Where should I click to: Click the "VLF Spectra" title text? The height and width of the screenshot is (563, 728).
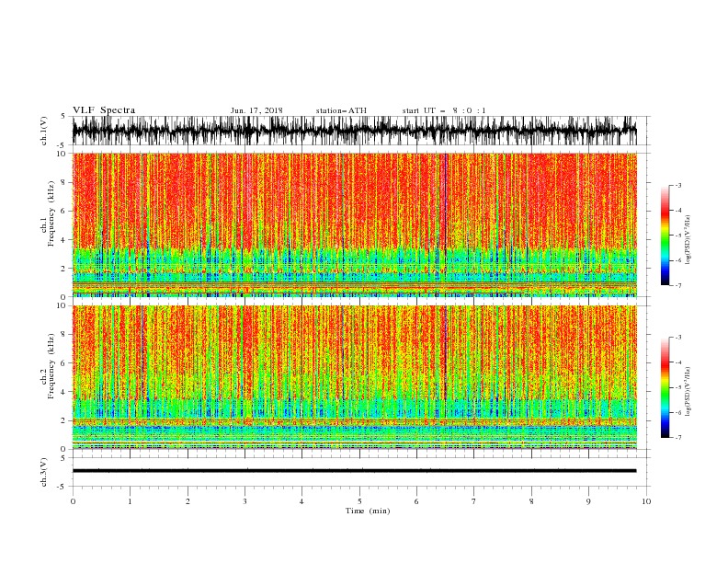tap(104, 110)
